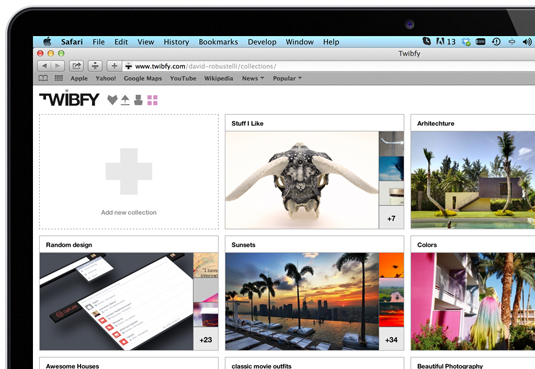This screenshot has width=535, height=369.
Task: Open the Reading List book icon
Action: click(x=43, y=78)
